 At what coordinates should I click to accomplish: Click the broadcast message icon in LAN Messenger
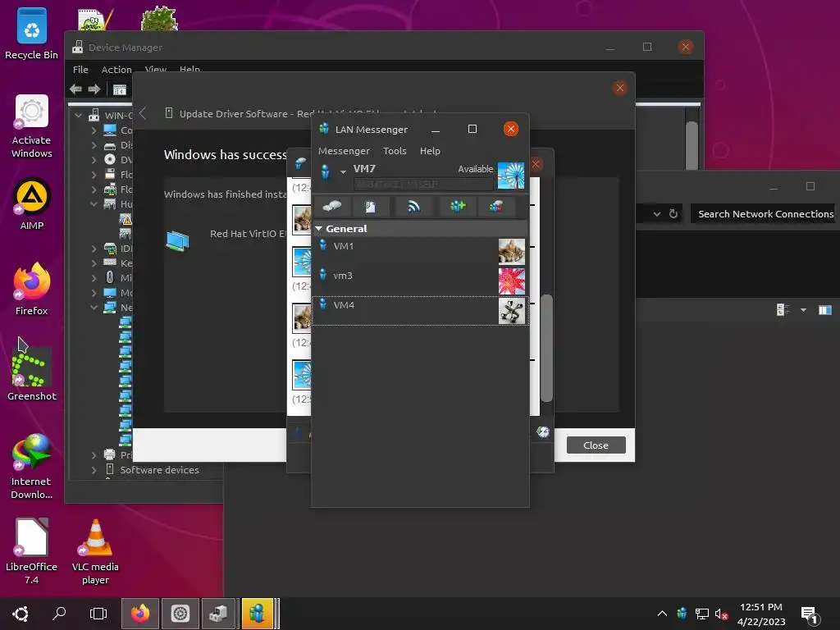coord(413,206)
